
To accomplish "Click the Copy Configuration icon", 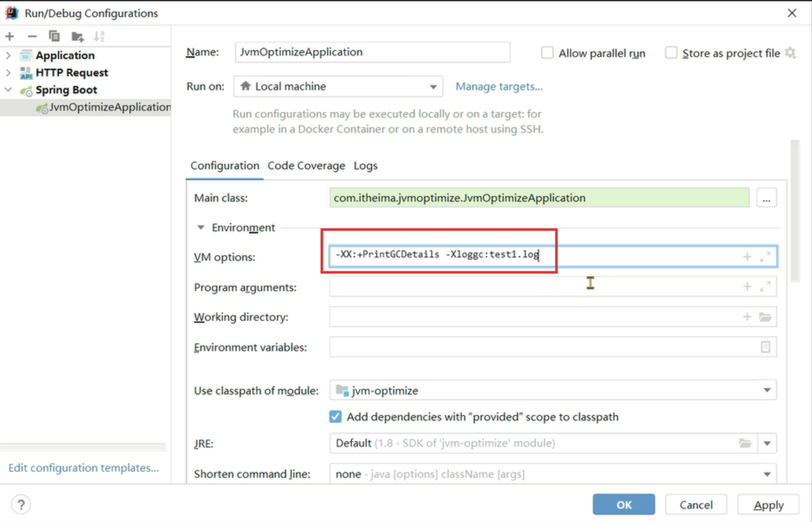I will [x=54, y=36].
